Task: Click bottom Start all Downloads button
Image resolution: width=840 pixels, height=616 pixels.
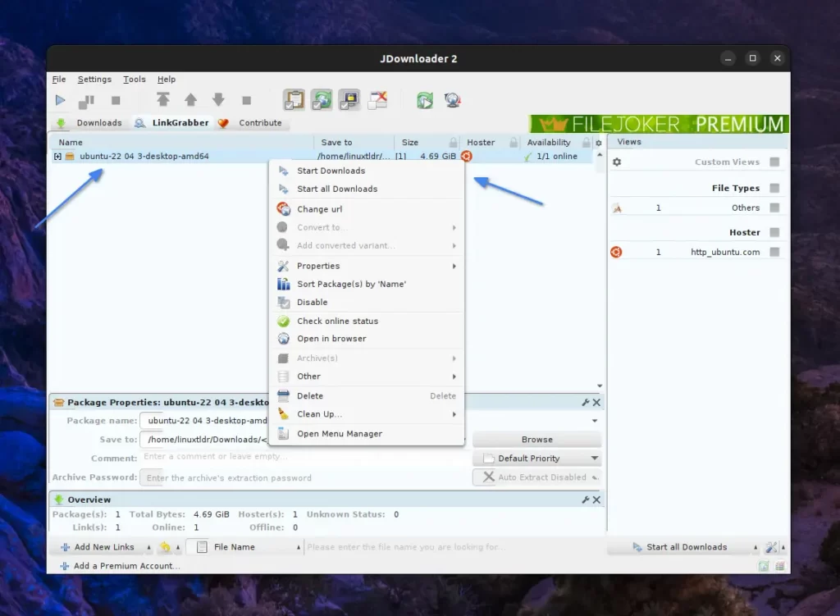Action: 680,547
